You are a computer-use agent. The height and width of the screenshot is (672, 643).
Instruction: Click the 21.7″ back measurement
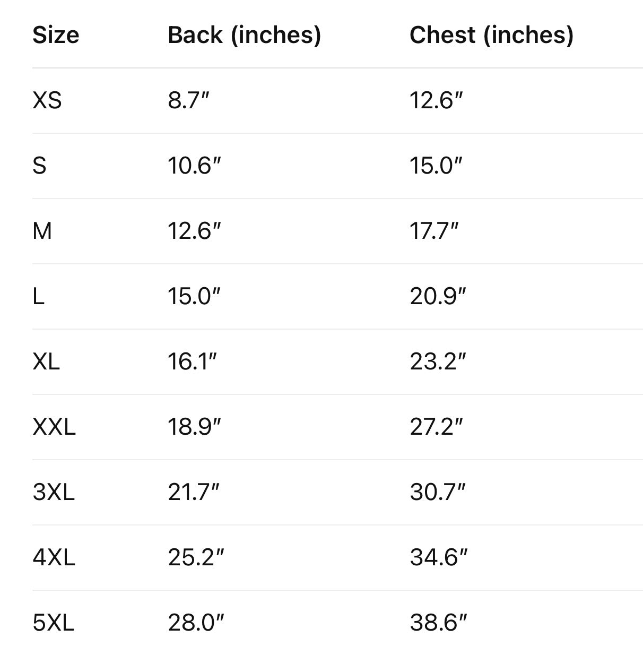click(x=194, y=492)
